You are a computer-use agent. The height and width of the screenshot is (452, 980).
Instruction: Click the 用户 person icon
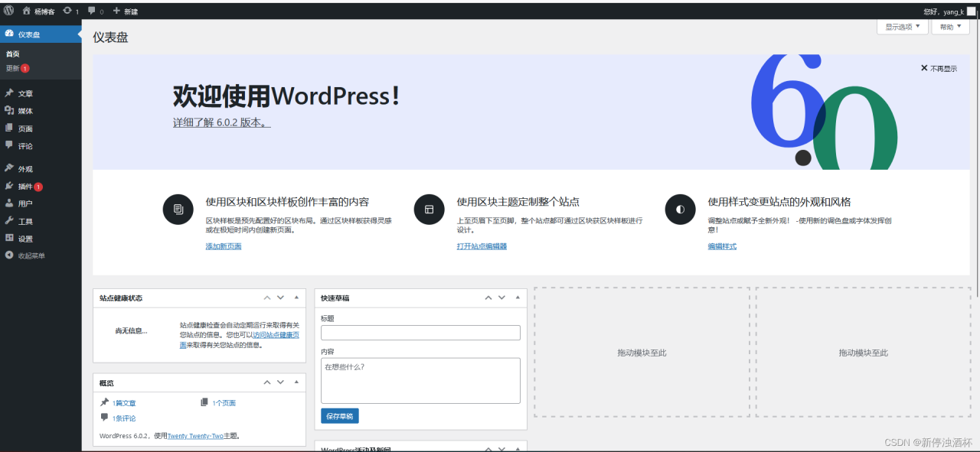(9, 203)
